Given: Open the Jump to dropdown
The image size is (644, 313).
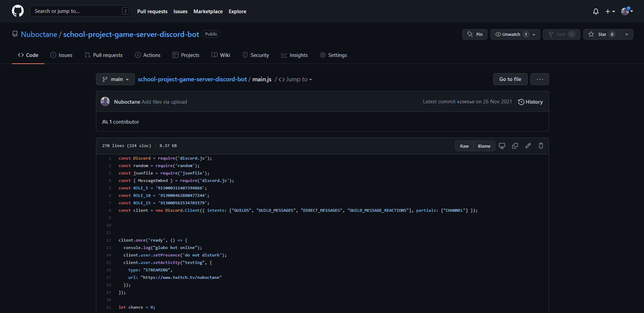Looking at the screenshot, I should pyautogui.click(x=297, y=79).
